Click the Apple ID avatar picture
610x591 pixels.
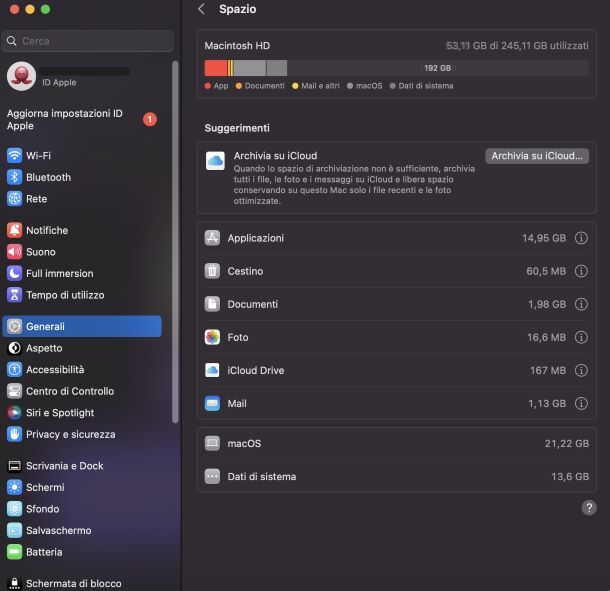pos(21,76)
